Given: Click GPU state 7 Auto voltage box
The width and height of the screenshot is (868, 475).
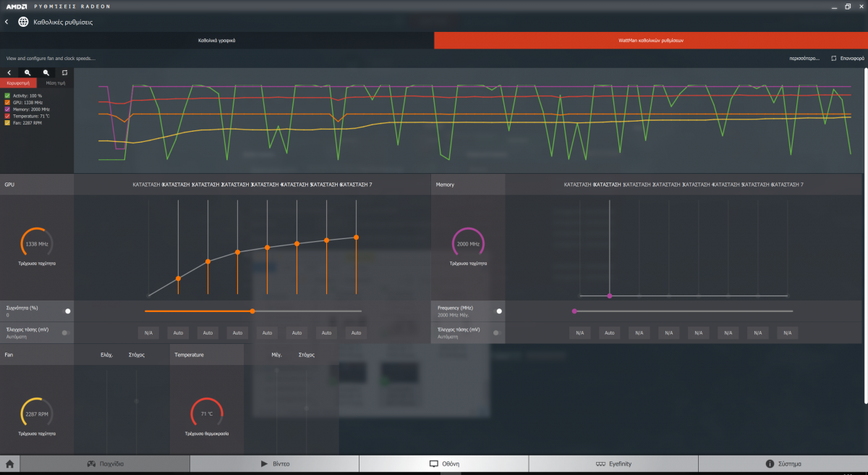Looking at the screenshot, I should 356,333.
